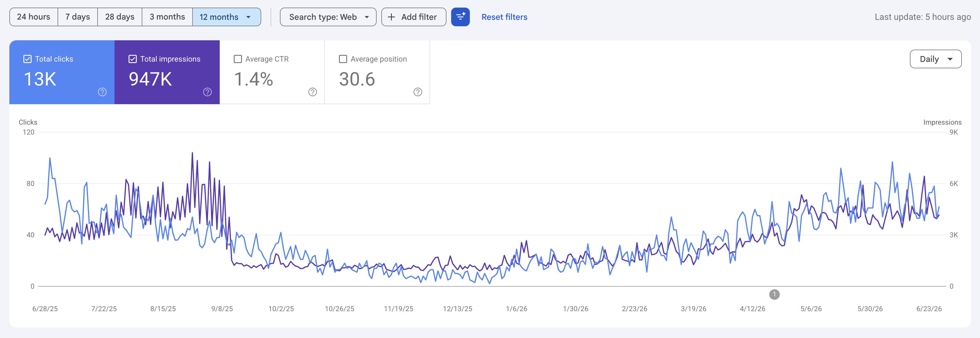The height and width of the screenshot is (338, 980).
Task: Click the 947K impressions value
Action: point(150,79)
